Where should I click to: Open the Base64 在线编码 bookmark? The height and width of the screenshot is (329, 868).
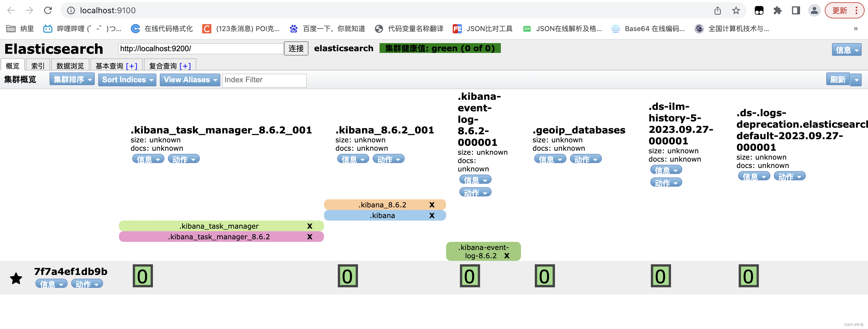click(x=648, y=28)
